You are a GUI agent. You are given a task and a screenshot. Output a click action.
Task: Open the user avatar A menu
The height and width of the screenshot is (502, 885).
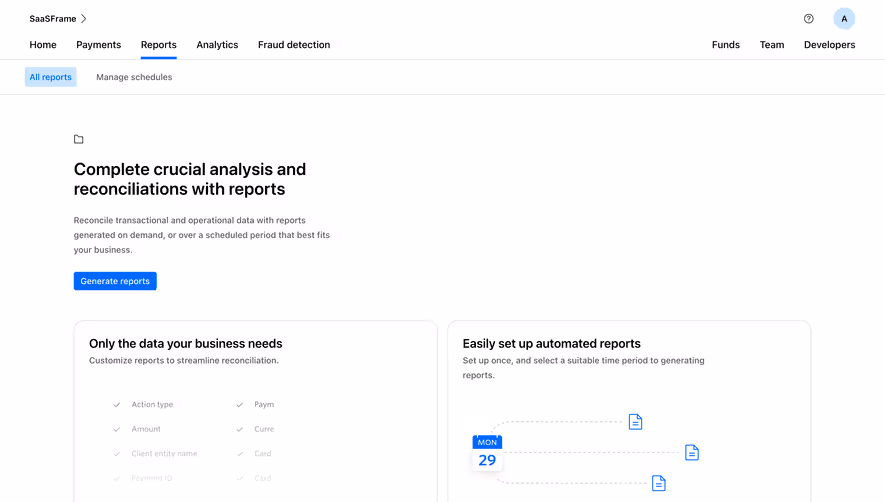[844, 19]
